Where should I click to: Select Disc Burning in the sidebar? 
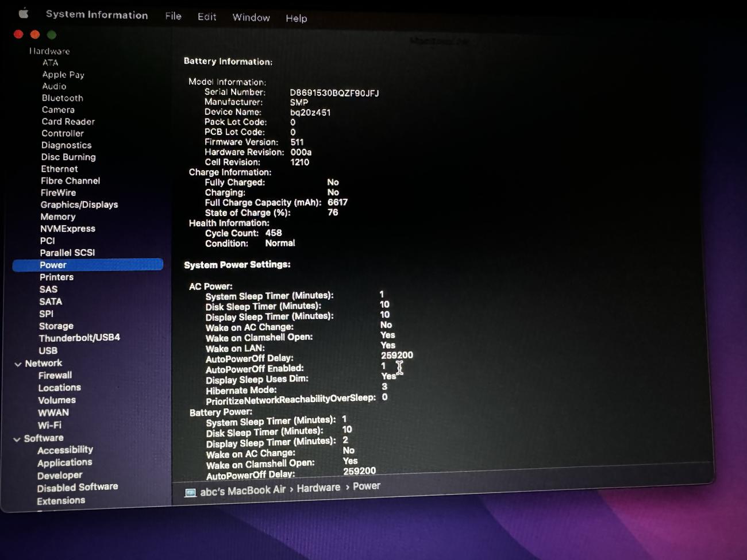pyautogui.click(x=68, y=157)
